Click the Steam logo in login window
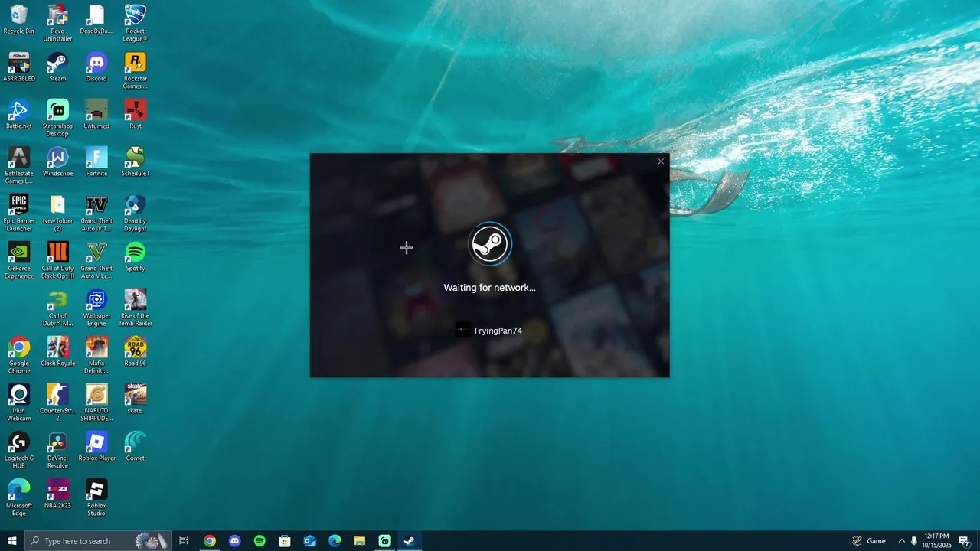The width and height of the screenshot is (980, 551). click(490, 244)
